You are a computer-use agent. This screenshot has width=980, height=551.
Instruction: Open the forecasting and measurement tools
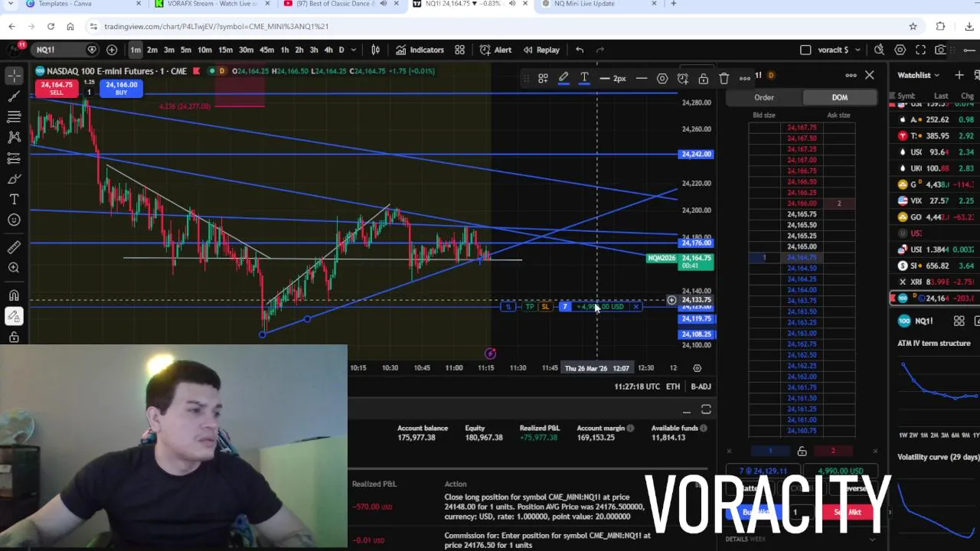14,158
